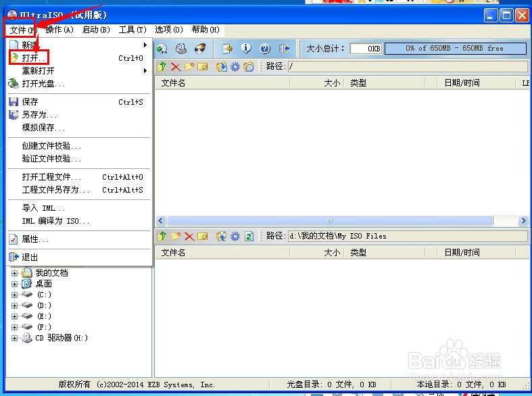
Task: Expand the 重新打开 submenu
Action: [x=79, y=71]
